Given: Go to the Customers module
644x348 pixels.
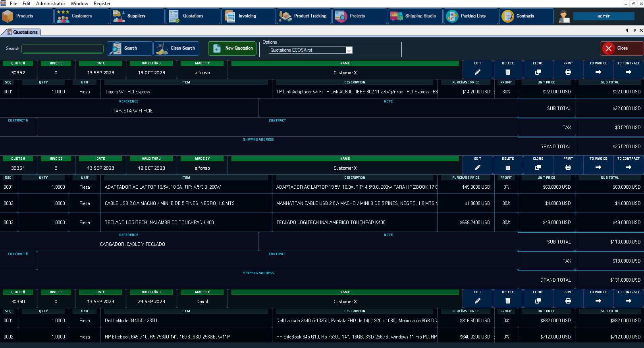Looking at the screenshot, I should coord(81,16).
